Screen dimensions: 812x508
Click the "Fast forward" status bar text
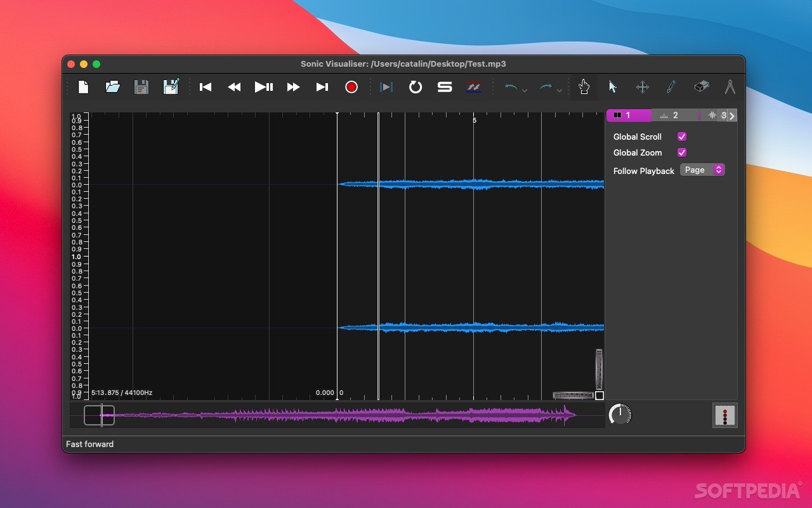click(x=90, y=444)
